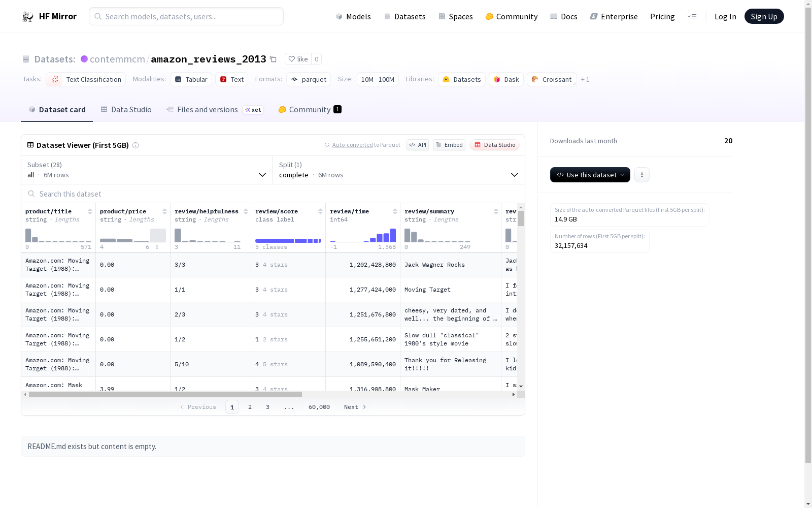The height and width of the screenshot is (508, 812).
Task: Sort the review/helpfulness column
Action: tap(246, 211)
